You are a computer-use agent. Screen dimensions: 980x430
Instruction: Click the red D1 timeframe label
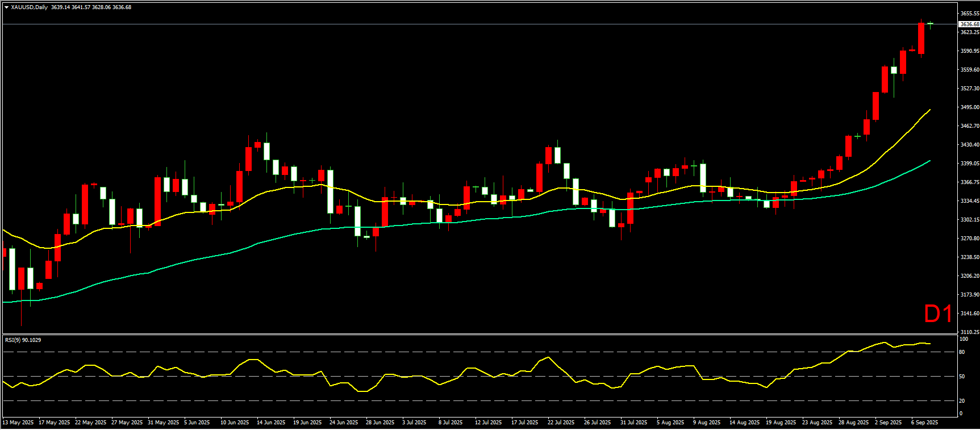tap(938, 314)
